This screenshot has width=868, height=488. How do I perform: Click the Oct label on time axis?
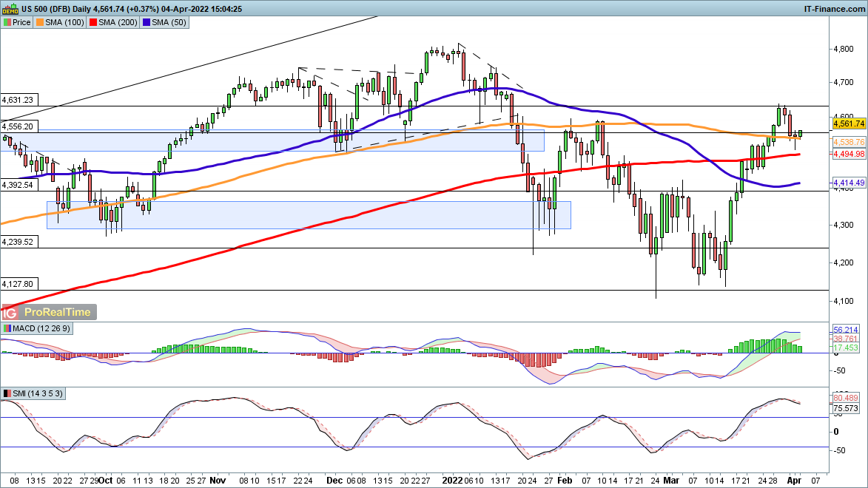[x=106, y=481]
